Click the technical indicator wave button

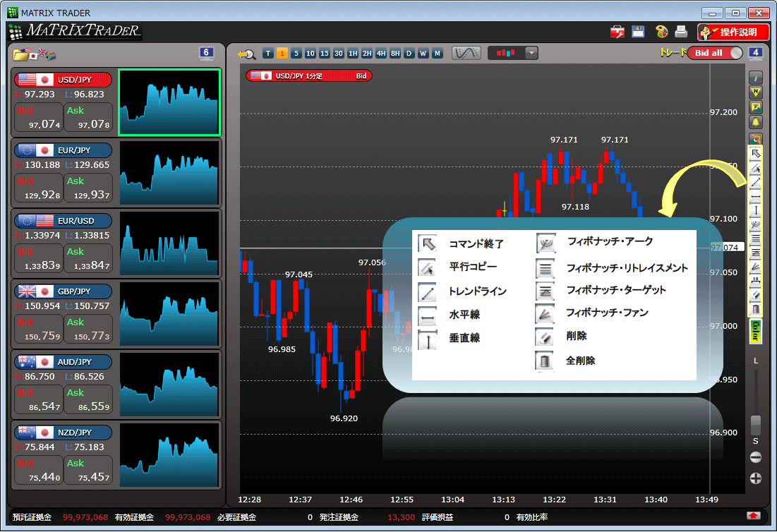[466, 53]
